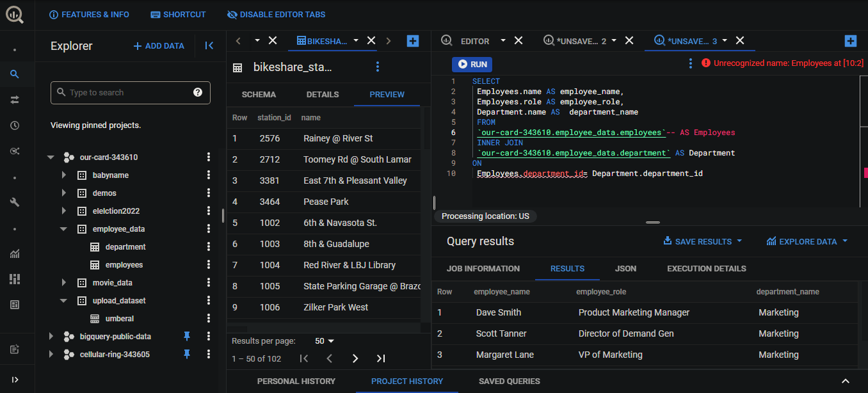Open actions menu for our-card-343610 project
Screen dimensions: 868x393
click(208, 157)
